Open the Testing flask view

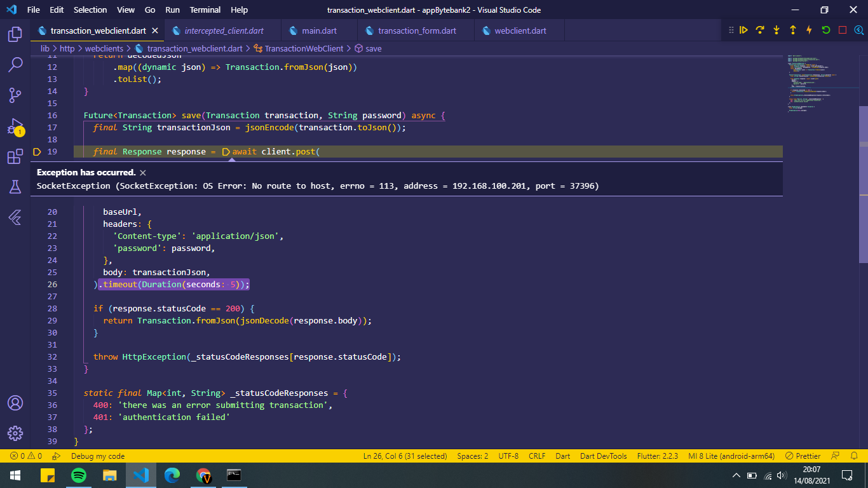coord(15,187)
